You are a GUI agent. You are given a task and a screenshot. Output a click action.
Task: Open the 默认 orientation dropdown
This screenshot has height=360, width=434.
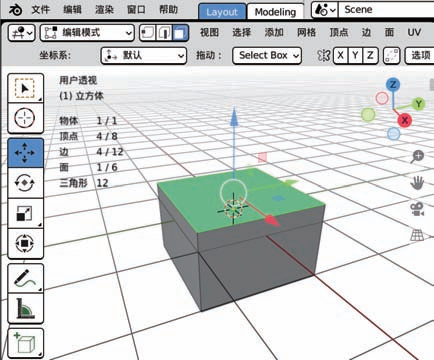pos(143,55)
